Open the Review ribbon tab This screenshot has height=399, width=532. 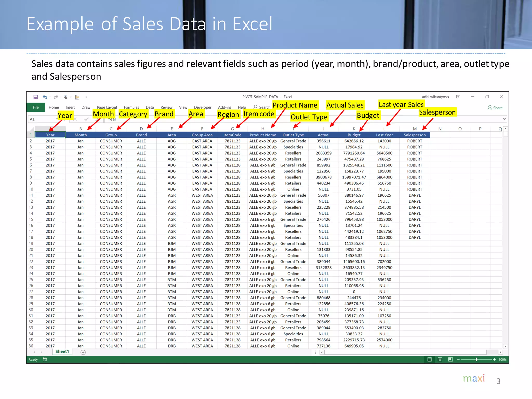pyautogui.click(x=167, y=107)
